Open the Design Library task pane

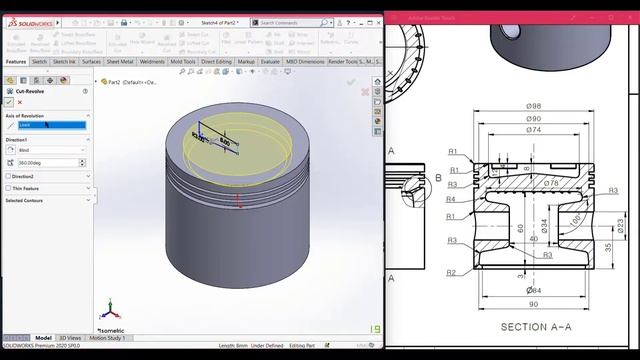pos(378,91)
